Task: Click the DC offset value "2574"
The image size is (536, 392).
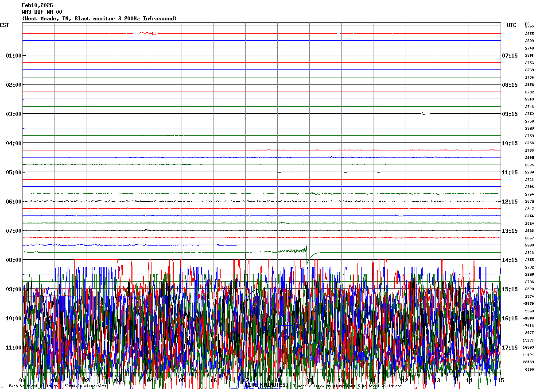Action: pos(529,296)
